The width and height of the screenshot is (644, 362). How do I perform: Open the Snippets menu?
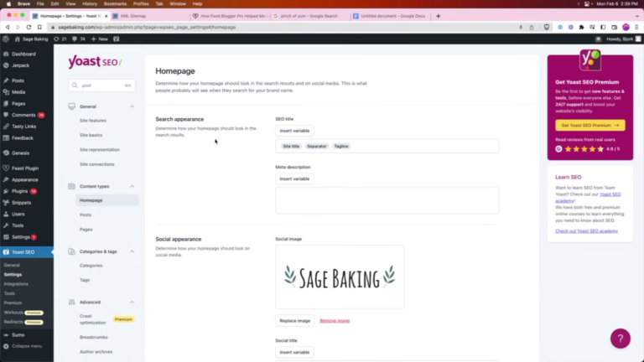[x=21, y=203]
